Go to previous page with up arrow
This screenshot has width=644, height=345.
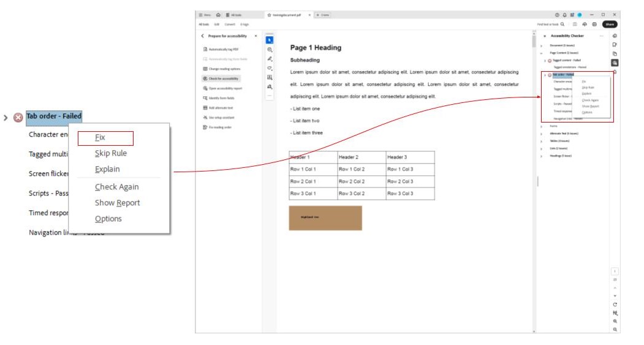615,288
